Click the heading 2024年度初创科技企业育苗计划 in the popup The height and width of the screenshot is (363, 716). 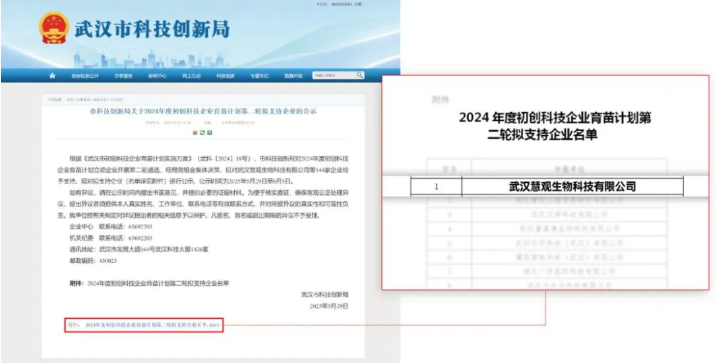coord(555,117)
